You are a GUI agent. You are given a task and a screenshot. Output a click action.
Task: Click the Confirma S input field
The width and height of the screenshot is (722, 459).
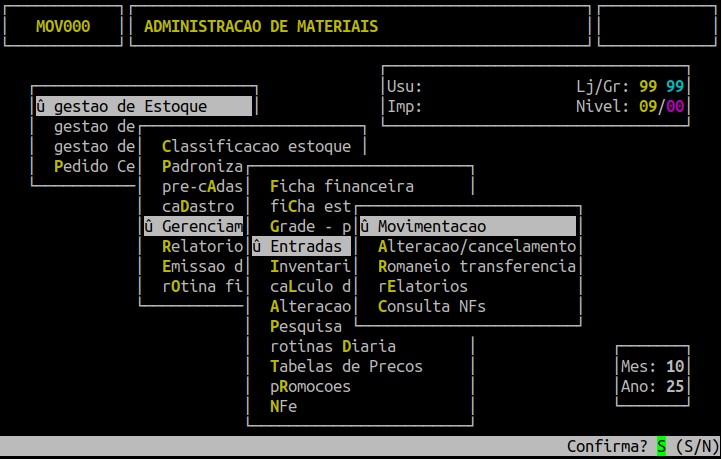pos(661,446)
